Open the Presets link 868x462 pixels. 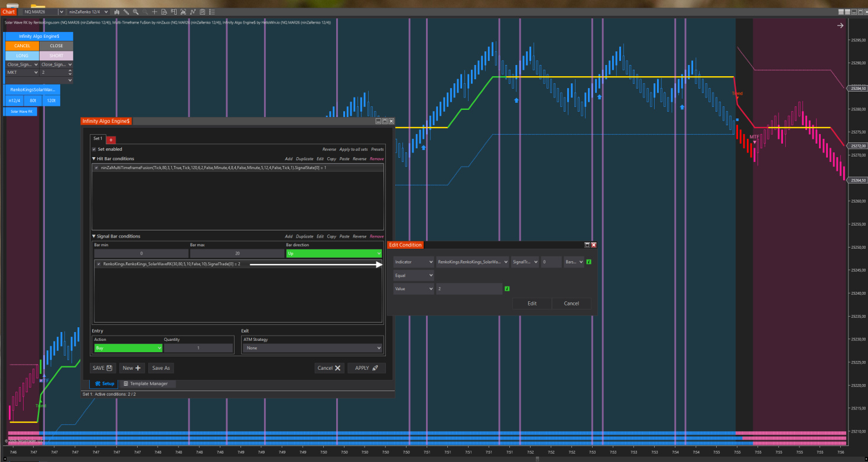point(377,149)
